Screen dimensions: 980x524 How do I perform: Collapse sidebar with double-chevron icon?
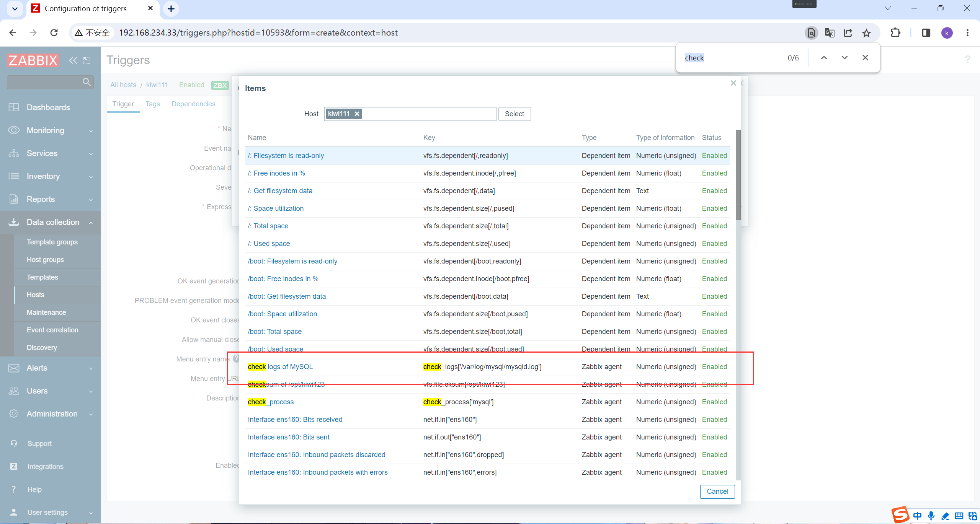tap(73, 60)
